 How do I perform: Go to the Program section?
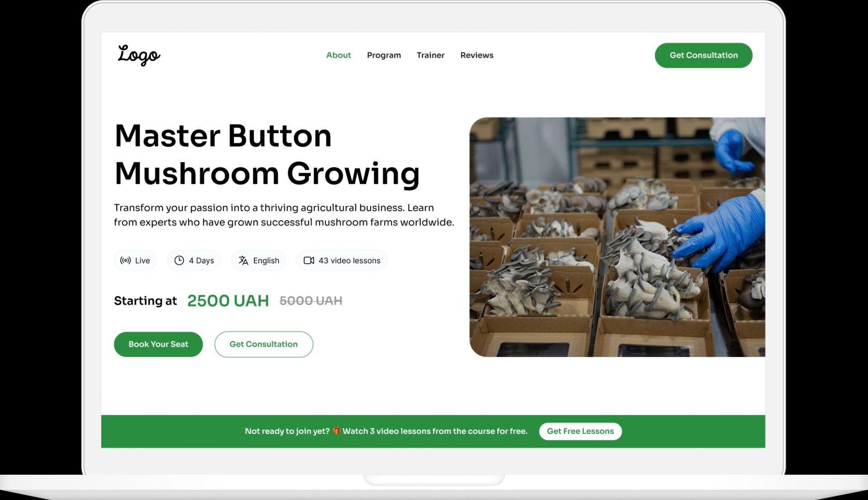[x=384, y=55]
